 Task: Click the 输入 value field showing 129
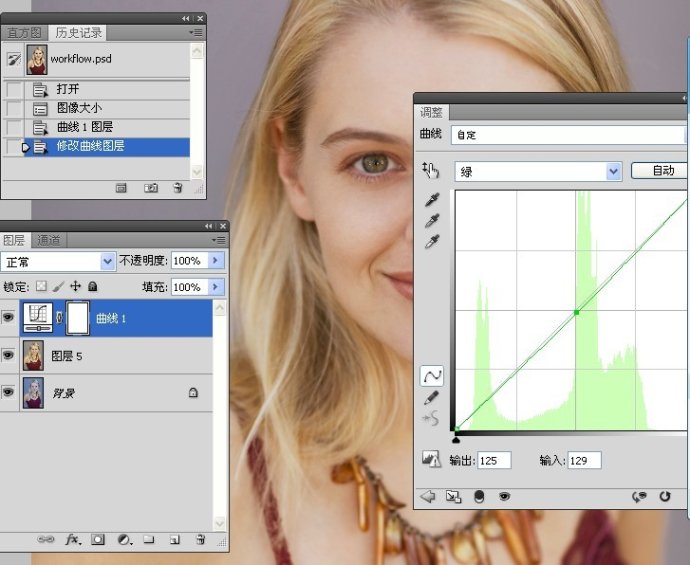[584, 460]
